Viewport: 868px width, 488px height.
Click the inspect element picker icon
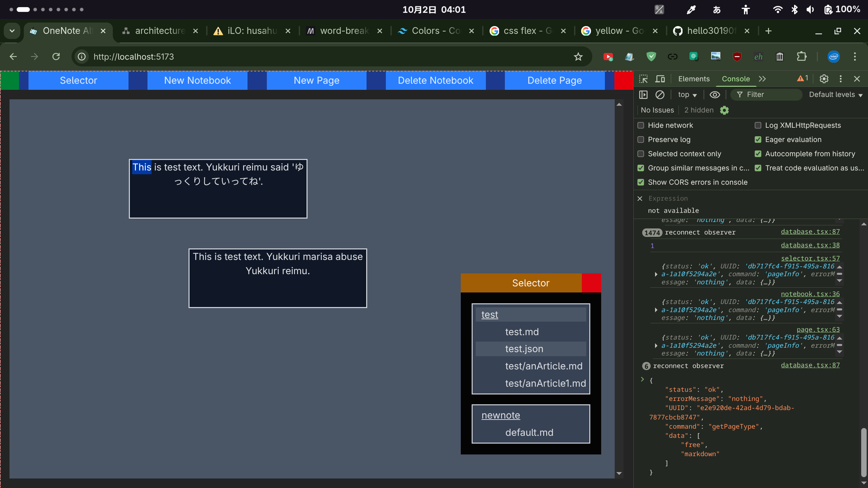pyautogui.click(x=643, y=79)
